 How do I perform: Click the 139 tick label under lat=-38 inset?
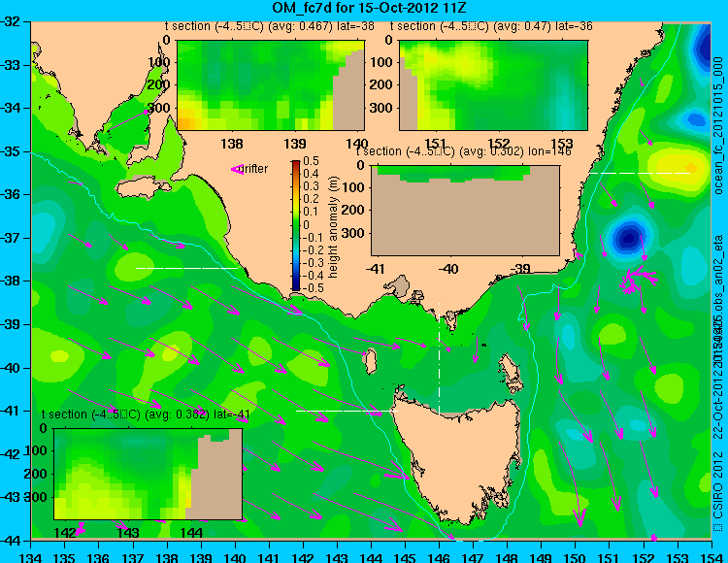coord(295,144)
